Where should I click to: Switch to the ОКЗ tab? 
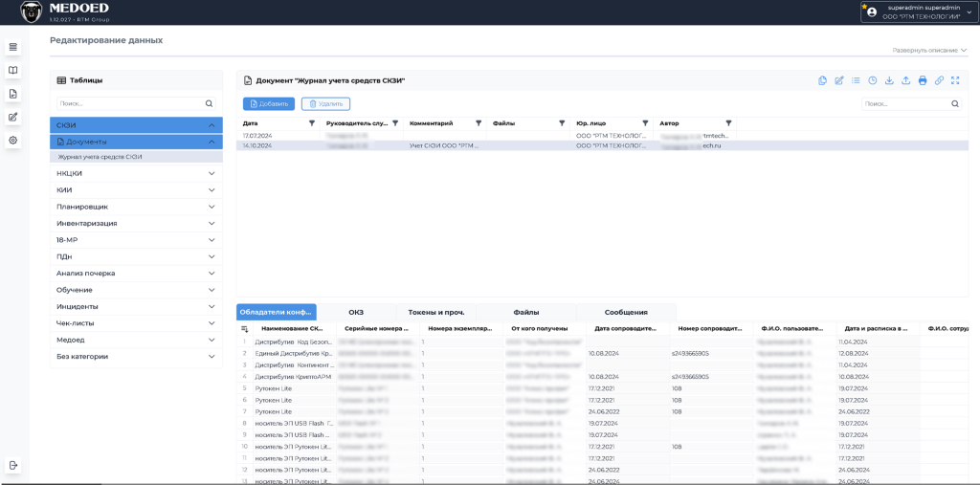pos(356,312)
